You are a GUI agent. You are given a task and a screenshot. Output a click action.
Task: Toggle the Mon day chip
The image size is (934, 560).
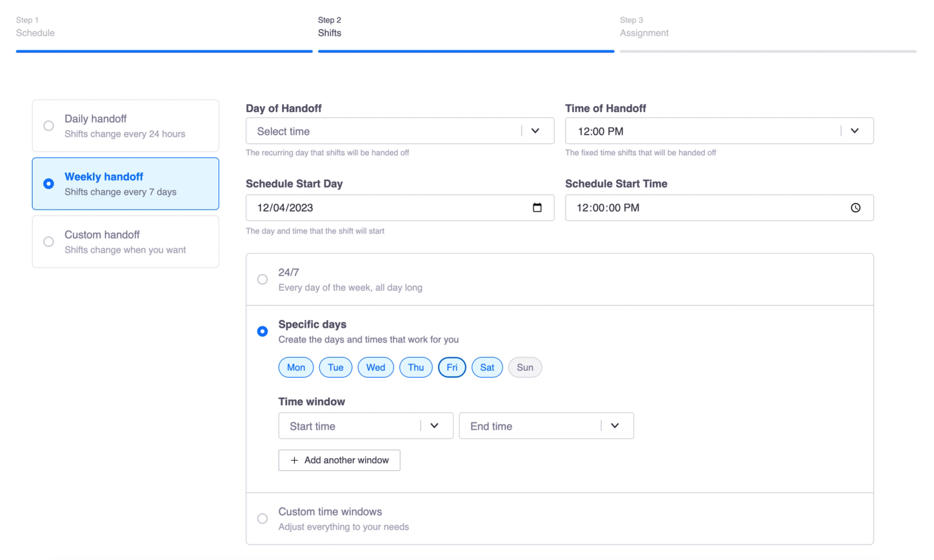pyautogui.click(x=296, y=368)
